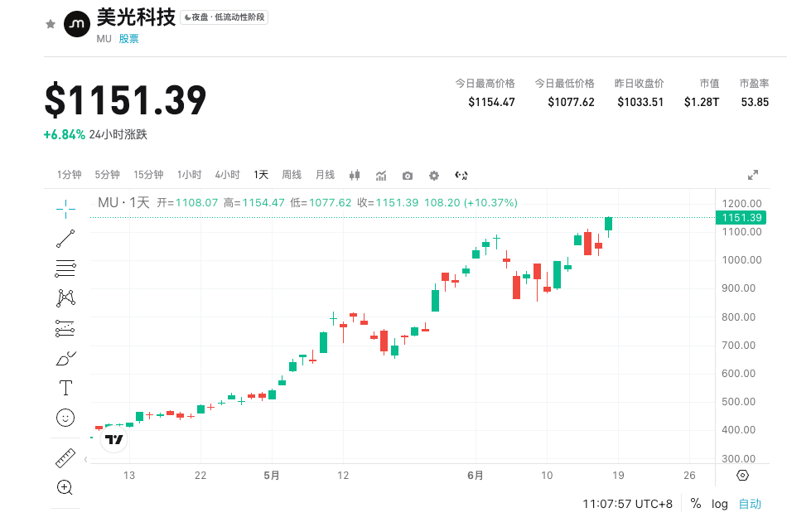The image size is (787, 532).
Task: Select the crosshair cursor tool
Action: pos(65,210)
